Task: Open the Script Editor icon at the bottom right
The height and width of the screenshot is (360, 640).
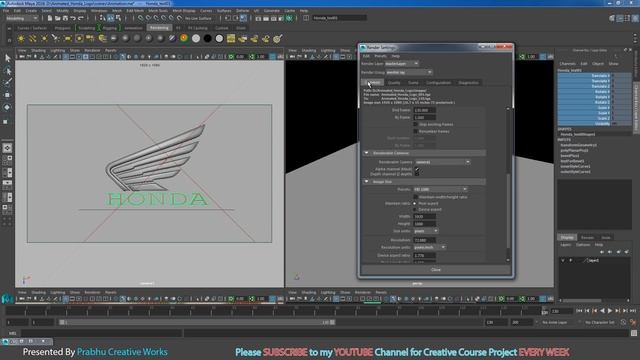Action: click(634, 333)
